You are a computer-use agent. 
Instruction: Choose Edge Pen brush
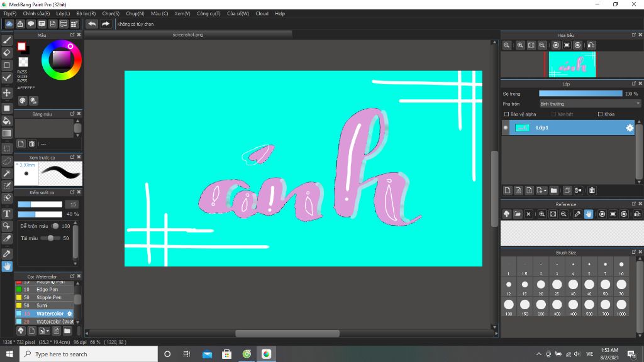pyautogui.click(x=45, y=289)
